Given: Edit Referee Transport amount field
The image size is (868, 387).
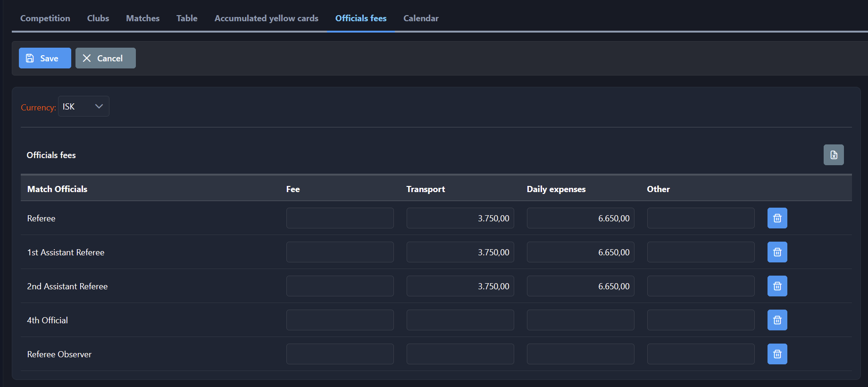Looking at the screenshot, I should pos(460,218).
